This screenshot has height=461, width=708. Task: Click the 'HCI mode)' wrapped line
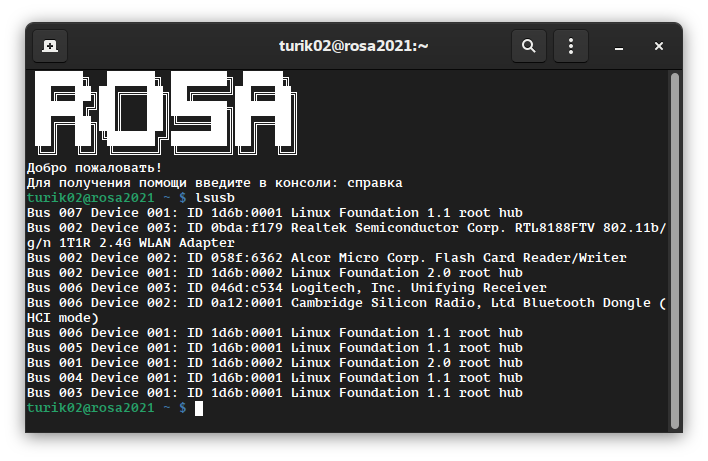(63, 318)
